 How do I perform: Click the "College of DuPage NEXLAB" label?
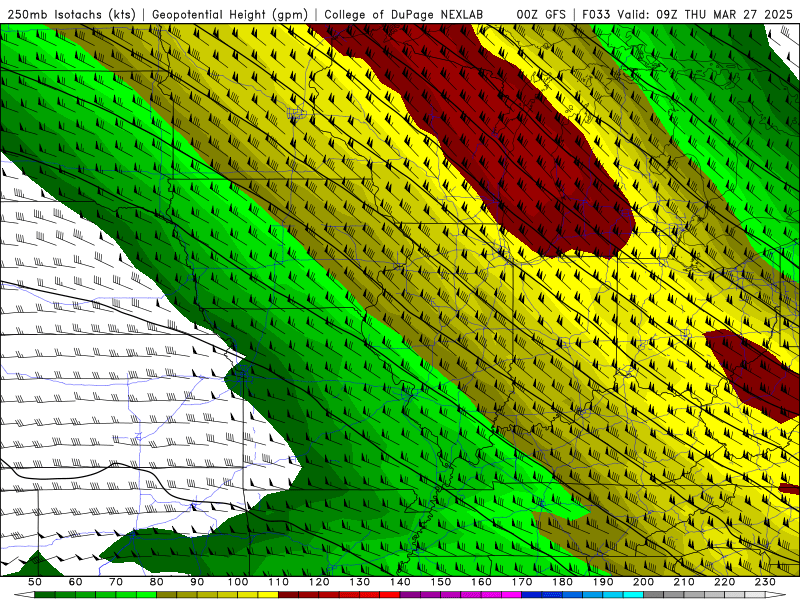(403, 14)
